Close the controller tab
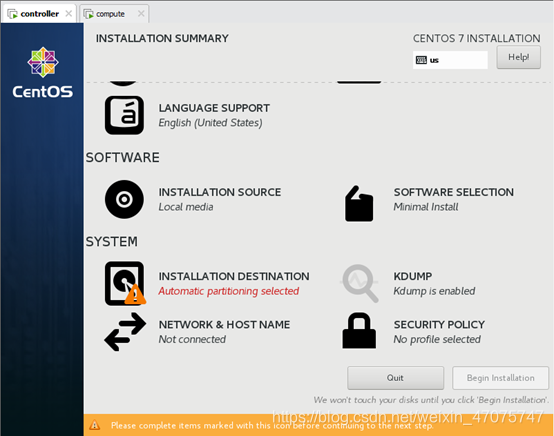Image resolution: width=554 pixels, height=436 pixels. click(69, 13)
